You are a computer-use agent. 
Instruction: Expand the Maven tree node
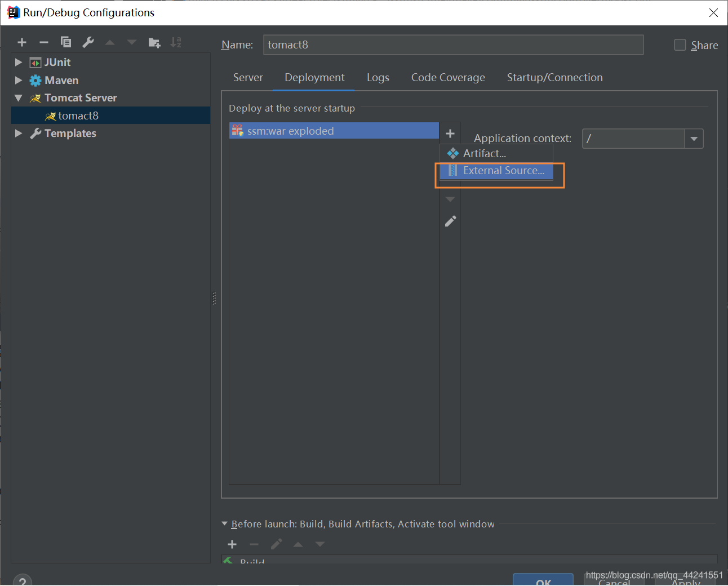[19, 81]
